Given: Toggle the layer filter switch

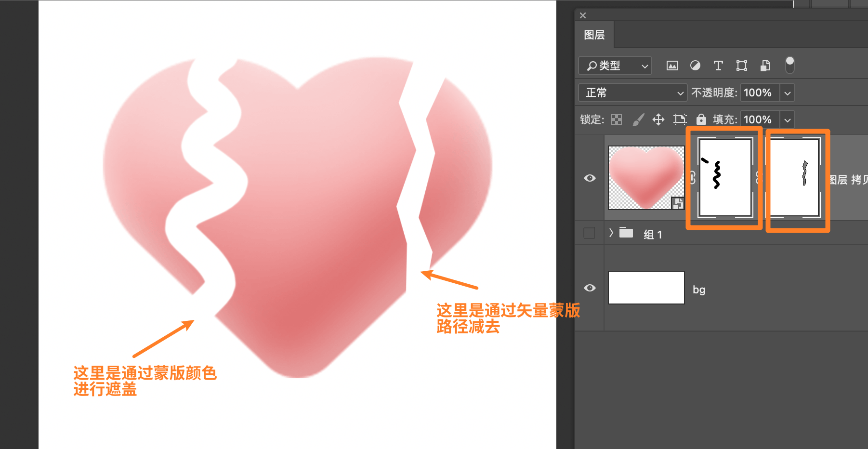Looking at the screenshot, I should (789, 65).
